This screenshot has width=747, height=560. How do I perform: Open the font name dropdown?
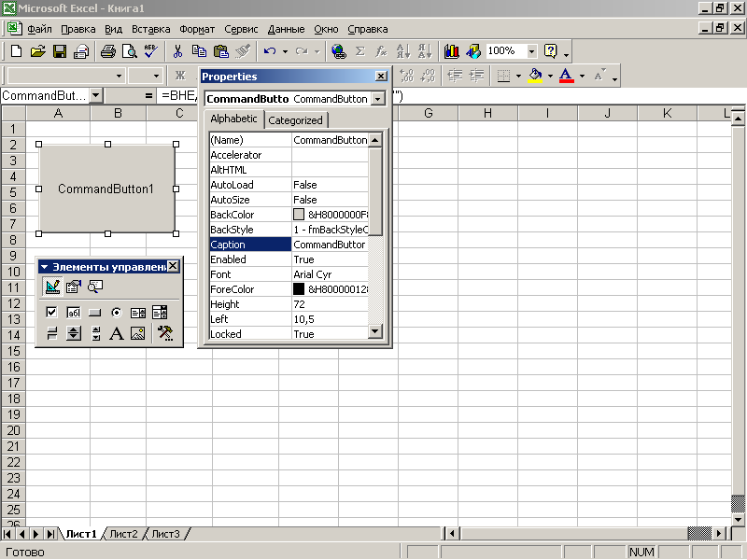click(119, 76)
